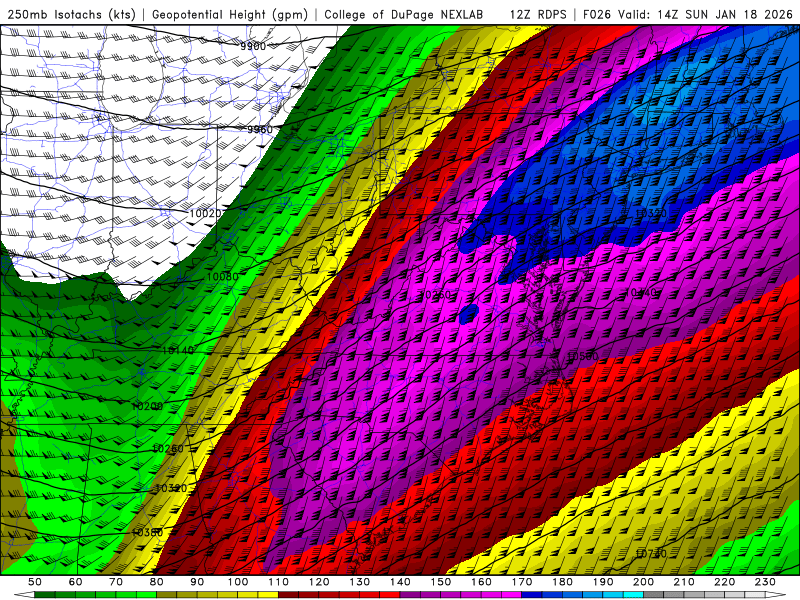Click the 220 legend scale value
The width and height of the screenshot is (800, 600).
click(x=725, y=582)
